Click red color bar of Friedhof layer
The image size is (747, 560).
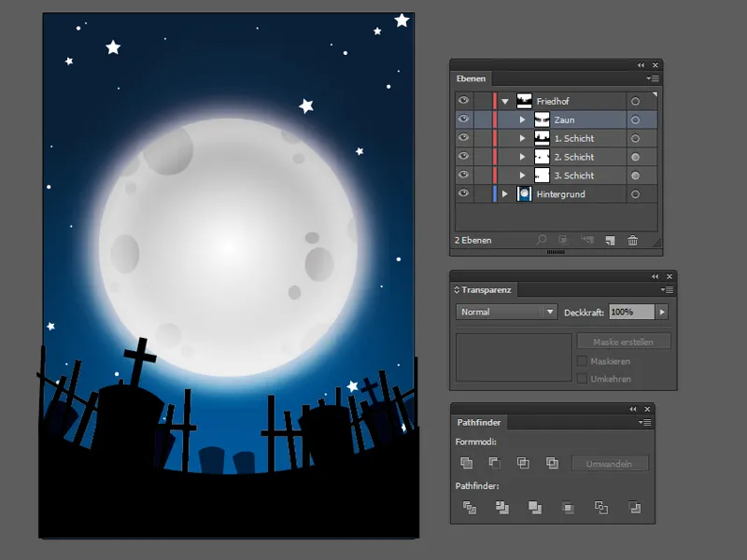(495, 101)
